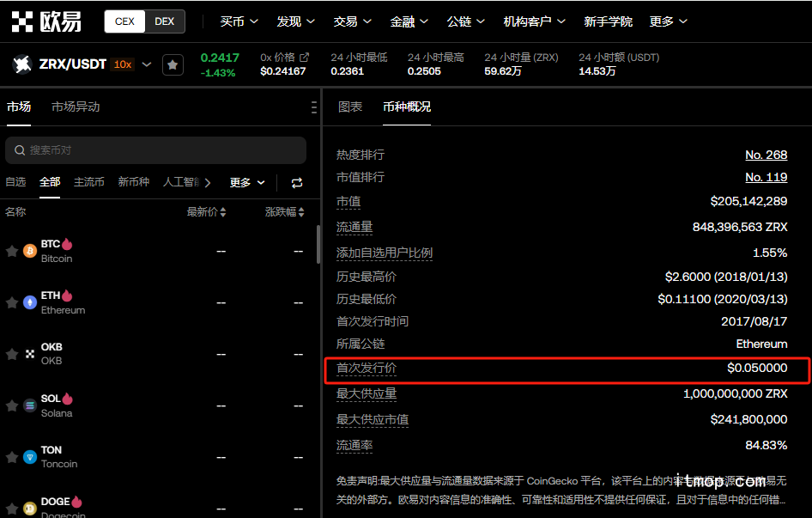The image size is (812, 518).
Task: Favorite BTC with its star
Action: coord(11,252)
